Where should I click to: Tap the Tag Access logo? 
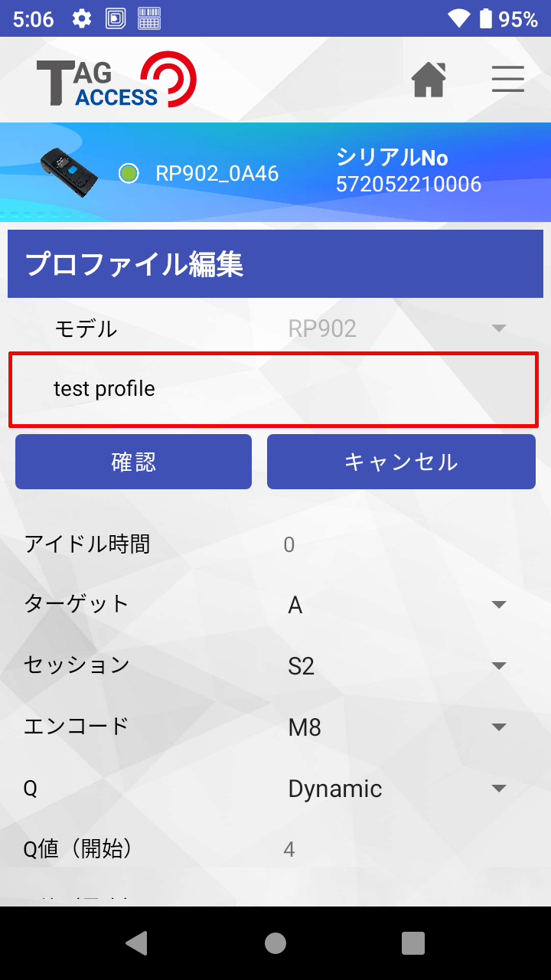[116, 80]
